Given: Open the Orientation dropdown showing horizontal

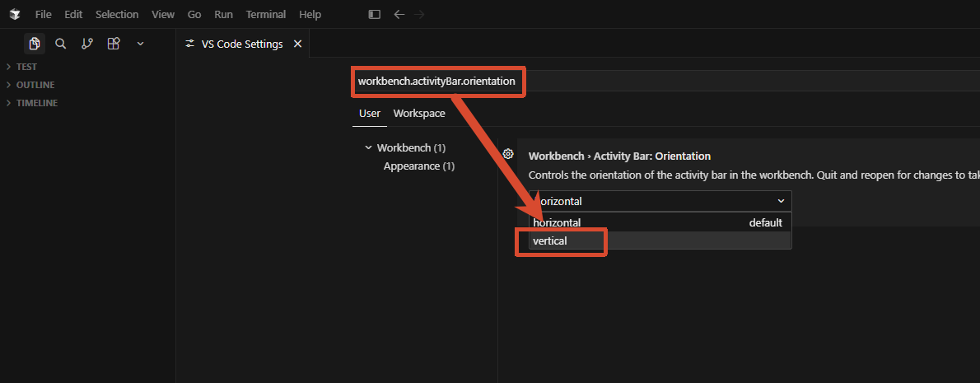Looking at the screenshot, I should coord(660,201).
